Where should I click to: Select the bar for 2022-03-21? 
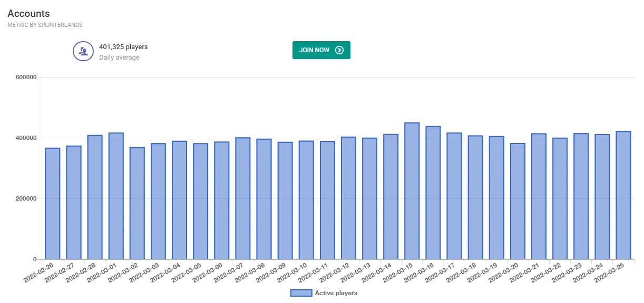click(x=539, y=197)
